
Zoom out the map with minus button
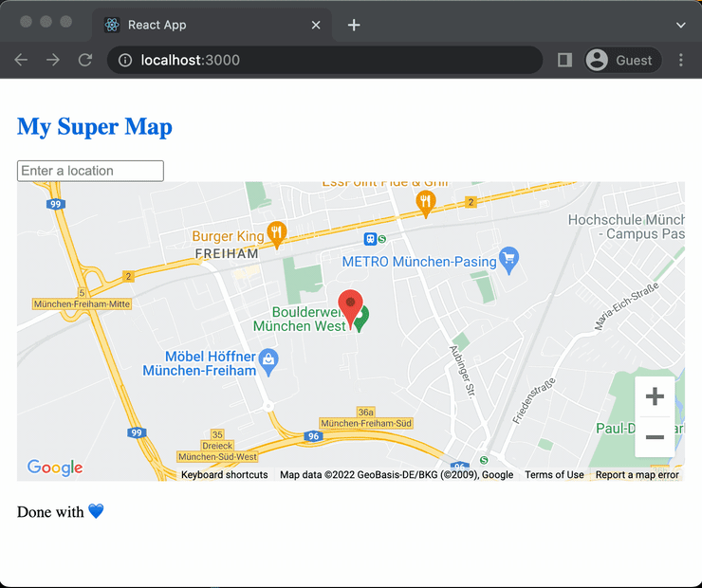click(x=654, y=437)
